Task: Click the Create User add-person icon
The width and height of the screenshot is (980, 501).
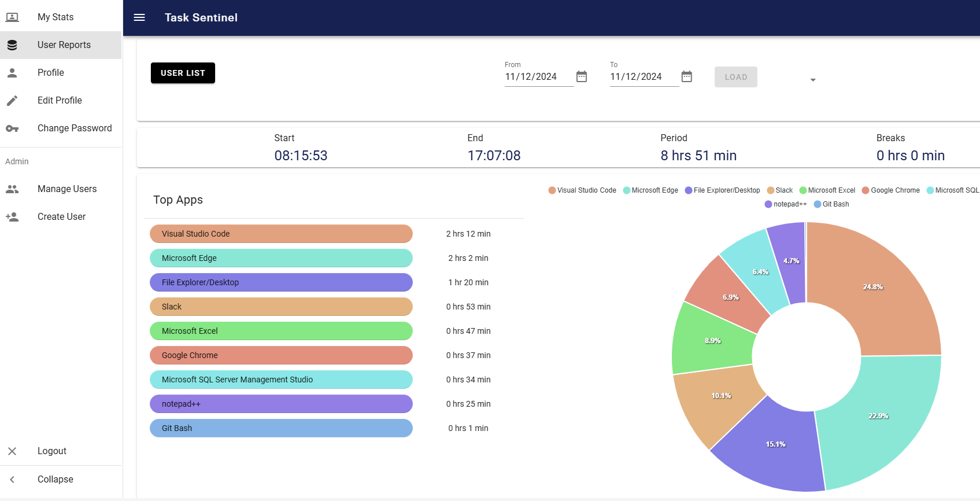Action: (12, 217)
